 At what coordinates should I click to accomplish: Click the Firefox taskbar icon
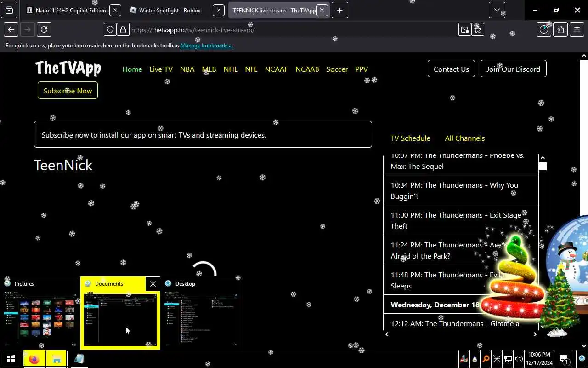34,359
